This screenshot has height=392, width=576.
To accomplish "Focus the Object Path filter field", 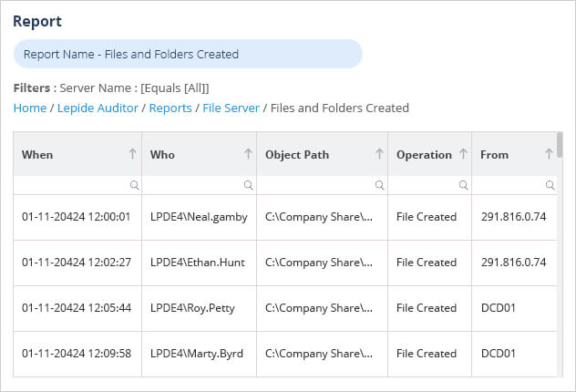I will point(322,185).
